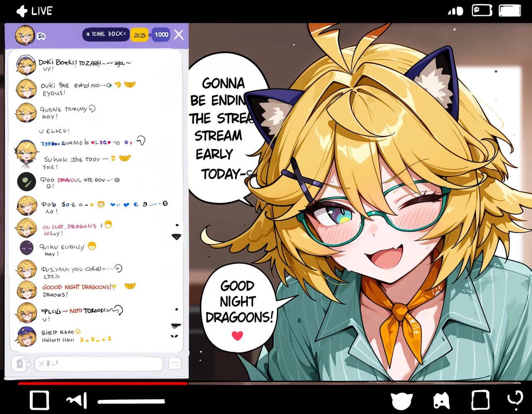This screenshot has width=532, height=414.
Task: Click the white slider in the bottom bar
Action: point(131,402)
